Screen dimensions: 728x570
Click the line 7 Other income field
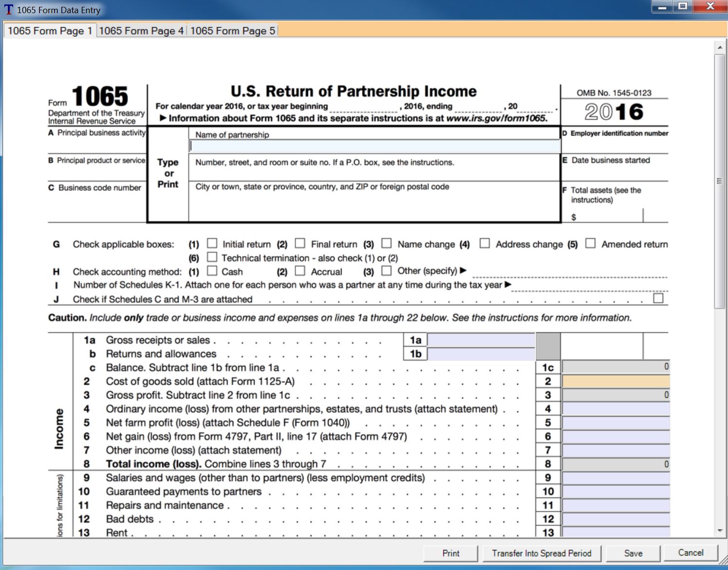pos(616,450)
